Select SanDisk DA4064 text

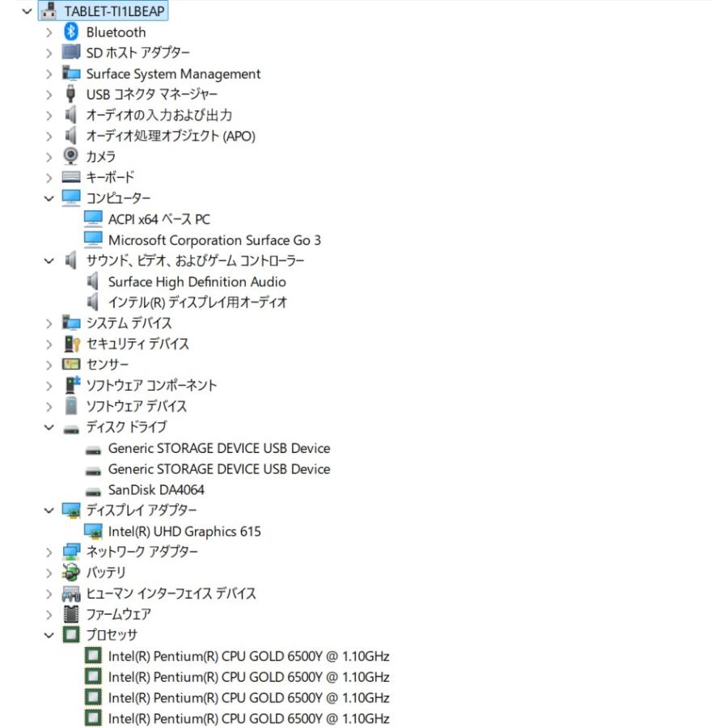coord(156,490)
